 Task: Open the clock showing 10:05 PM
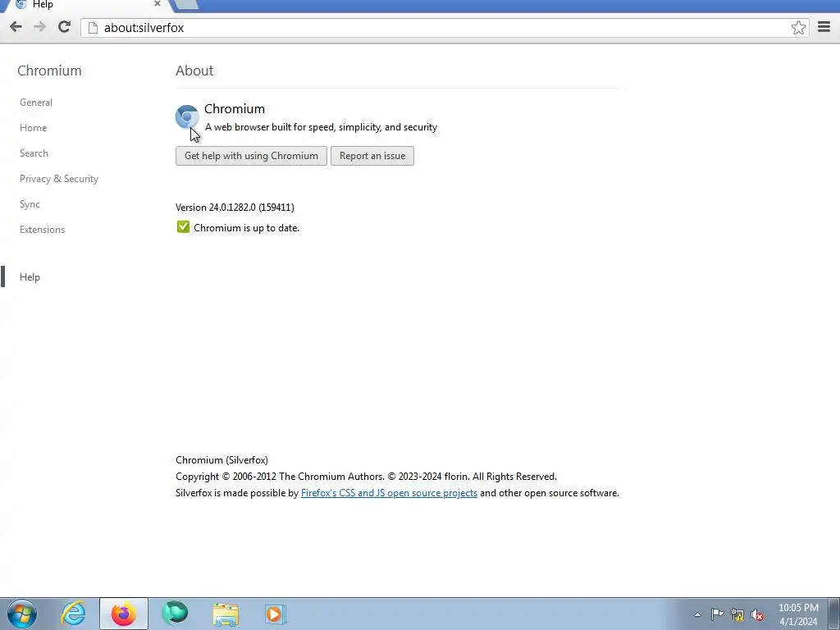[798, 614]
